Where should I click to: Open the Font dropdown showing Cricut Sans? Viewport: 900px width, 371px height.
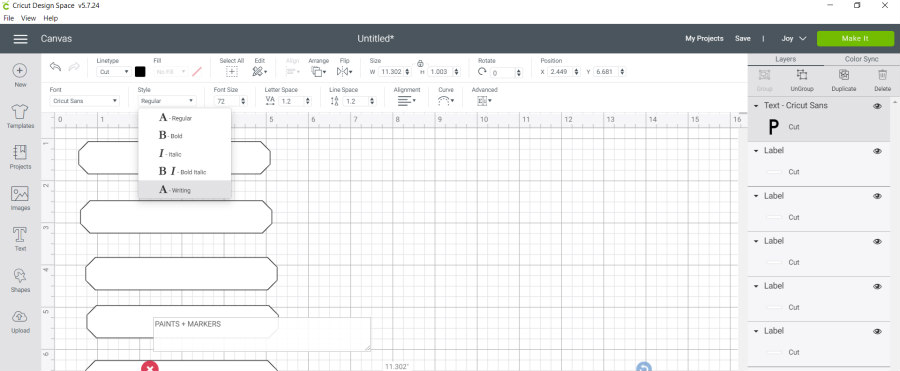click(84, 101)
